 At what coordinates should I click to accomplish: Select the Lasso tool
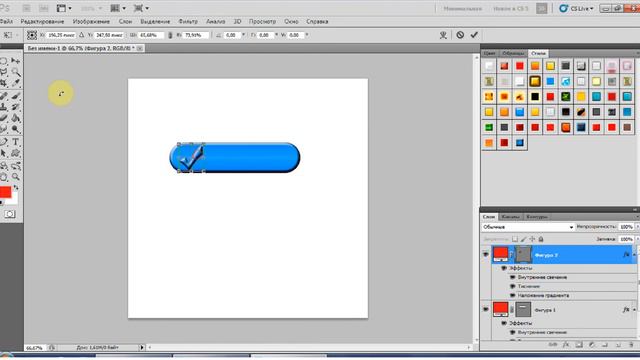coord(4,72)
